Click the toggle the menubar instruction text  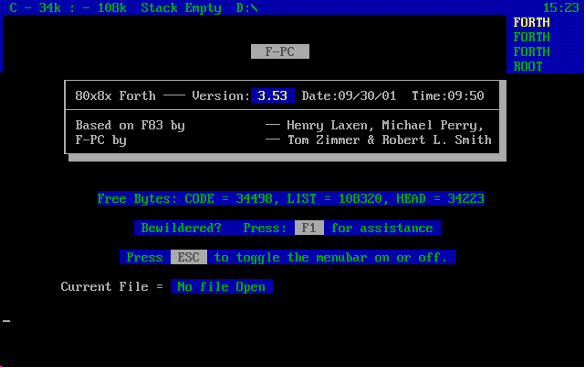point(330,257)
